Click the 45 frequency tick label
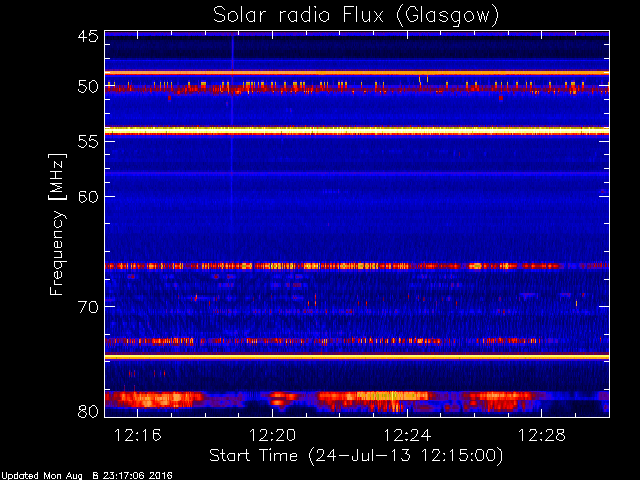The image size is (640, 480). click(x=88, y=36)
